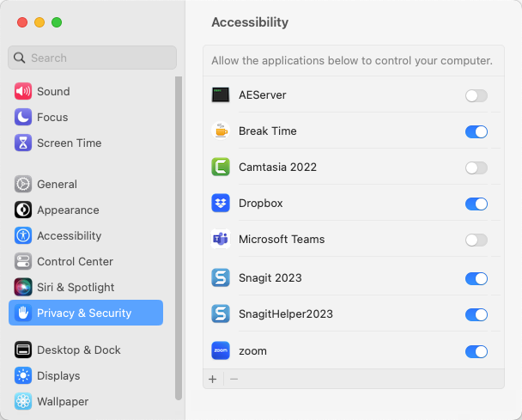Click the AEServer terminal icon
The width and height of the screenshot is (522, 420).
[x=221, y=95]
